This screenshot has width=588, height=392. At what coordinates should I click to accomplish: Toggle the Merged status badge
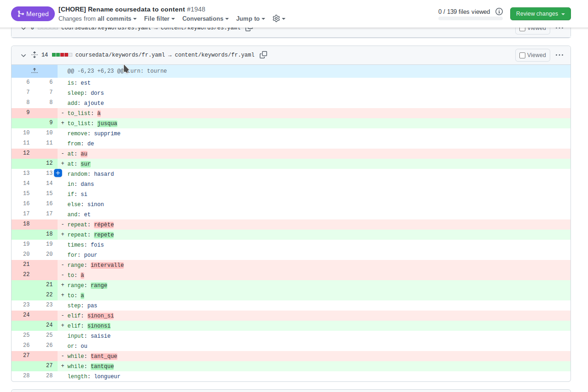pyautogui.click(x=33, y=13)
